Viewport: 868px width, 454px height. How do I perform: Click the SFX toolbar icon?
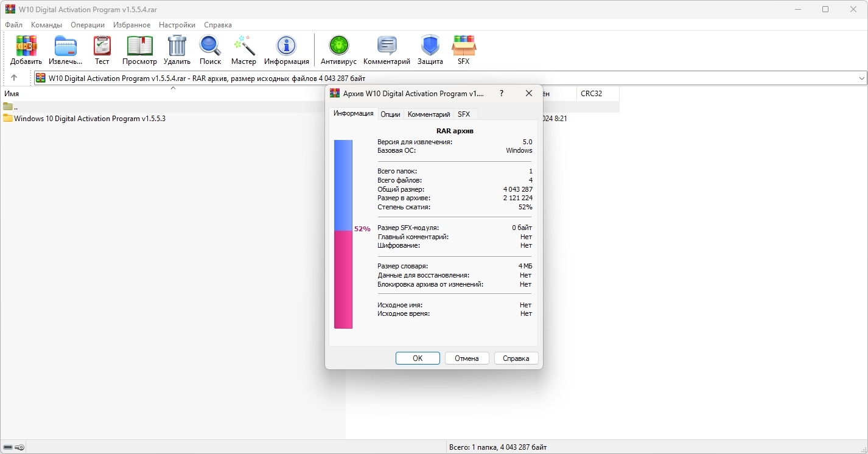pyautogui.click(x=464, y=46)
